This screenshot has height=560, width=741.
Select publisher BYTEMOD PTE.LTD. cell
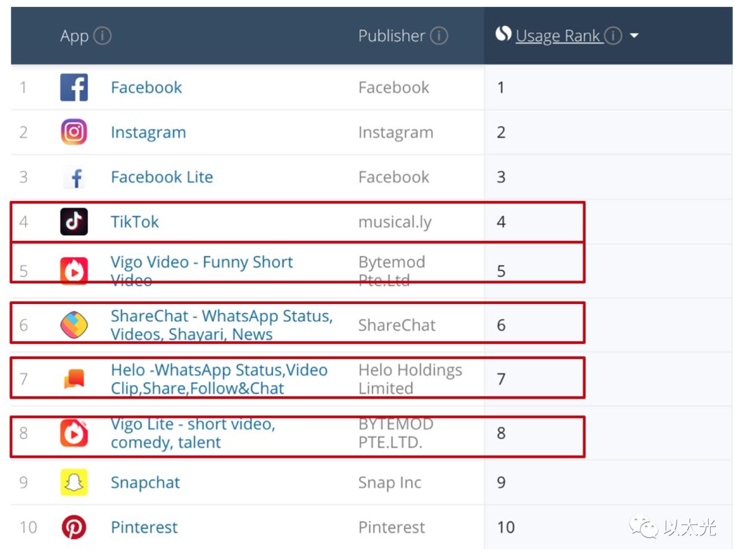click(396, 433)
